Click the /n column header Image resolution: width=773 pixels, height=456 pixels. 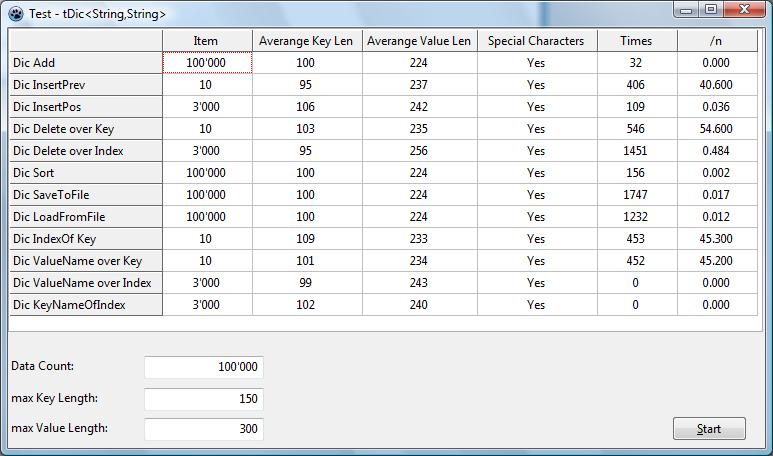717,41
